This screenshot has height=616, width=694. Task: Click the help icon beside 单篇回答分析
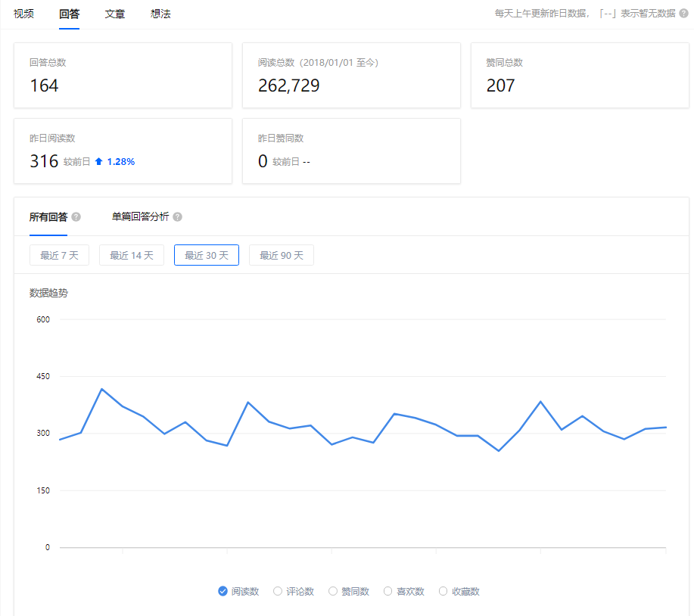pos(177,216)
